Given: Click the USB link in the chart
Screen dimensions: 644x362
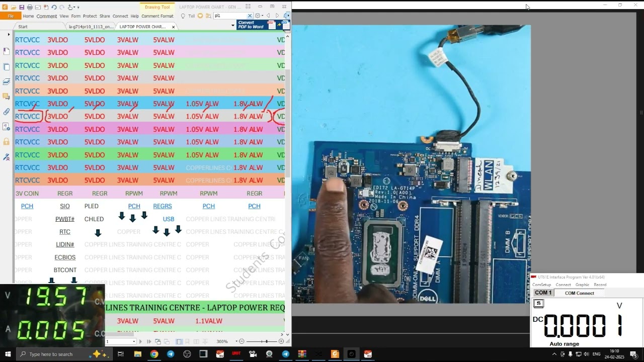Looking at the screenshot, I should click(x=169, y=219).
